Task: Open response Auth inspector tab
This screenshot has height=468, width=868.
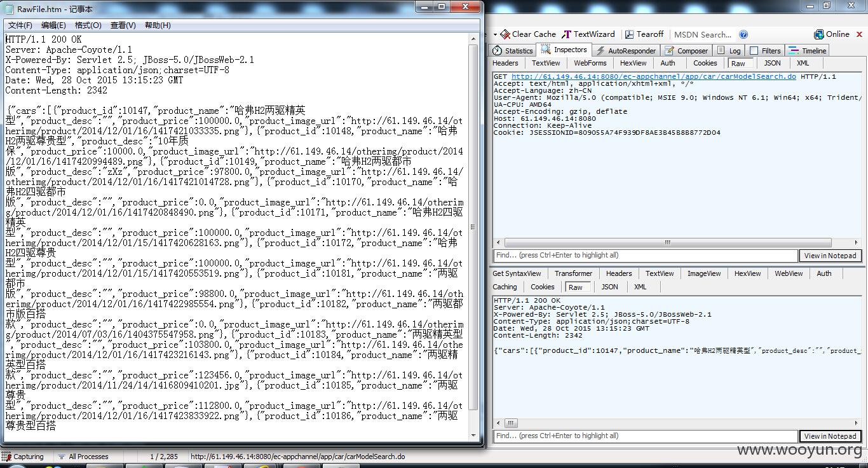Action: coord(824,273)
